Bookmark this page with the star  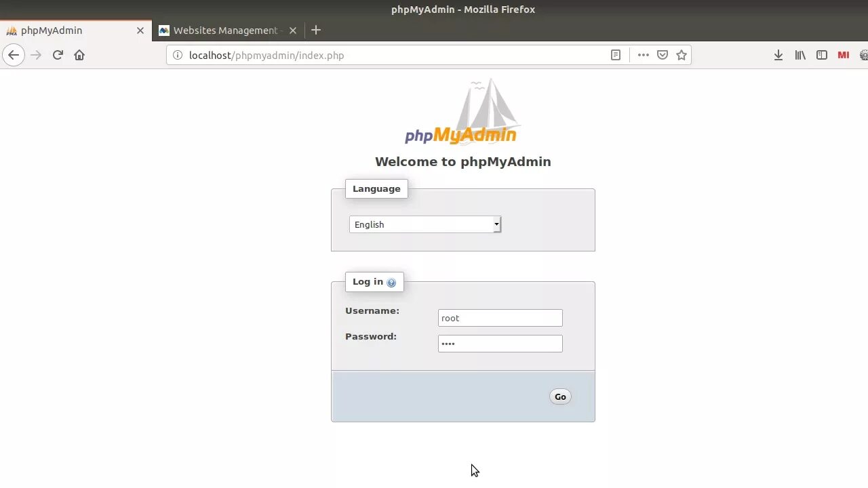[682, 55]
